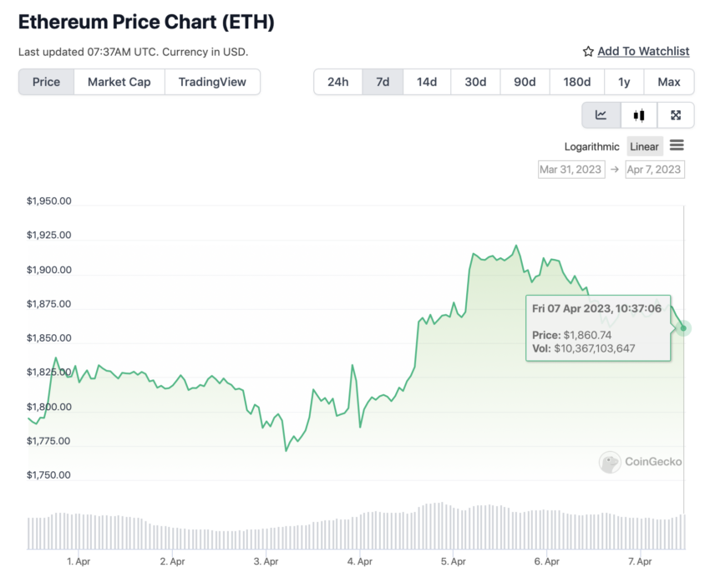This screenshot has height=588, width=710.
Task: Click the CoinGecko logo watermark
Action: [x=641, y=462]
